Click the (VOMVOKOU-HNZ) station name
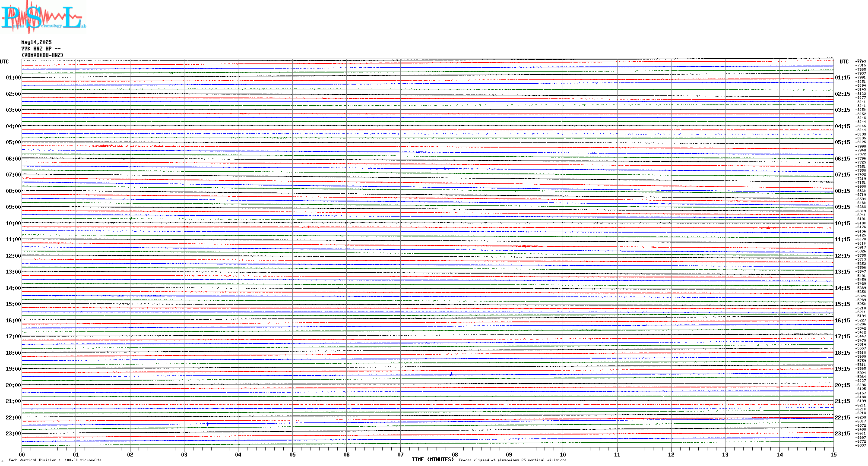This screenshot has height=466, width=868. [x=42, y=55]
